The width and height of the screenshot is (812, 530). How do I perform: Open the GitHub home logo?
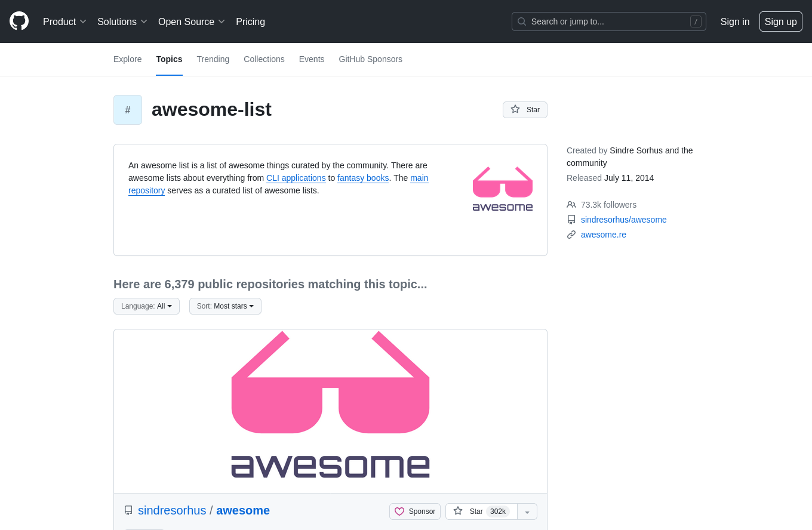point(19,21)
